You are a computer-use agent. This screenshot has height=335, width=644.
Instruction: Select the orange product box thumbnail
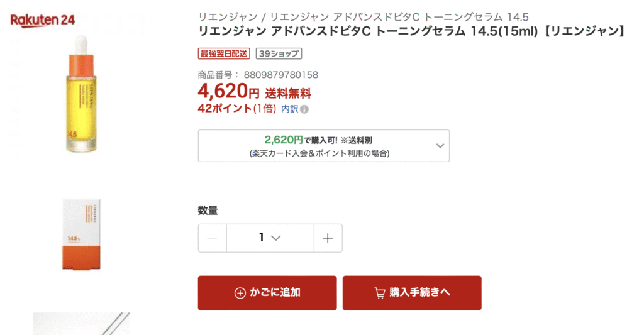(82, 234)
